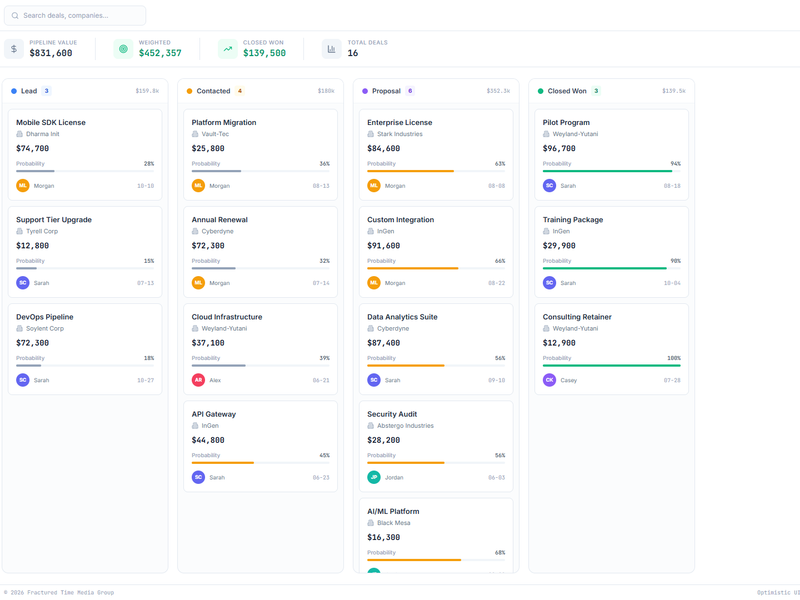Click the weighted forecast target icon
This screenshot has height=600, width=800.
click(122, 47)
